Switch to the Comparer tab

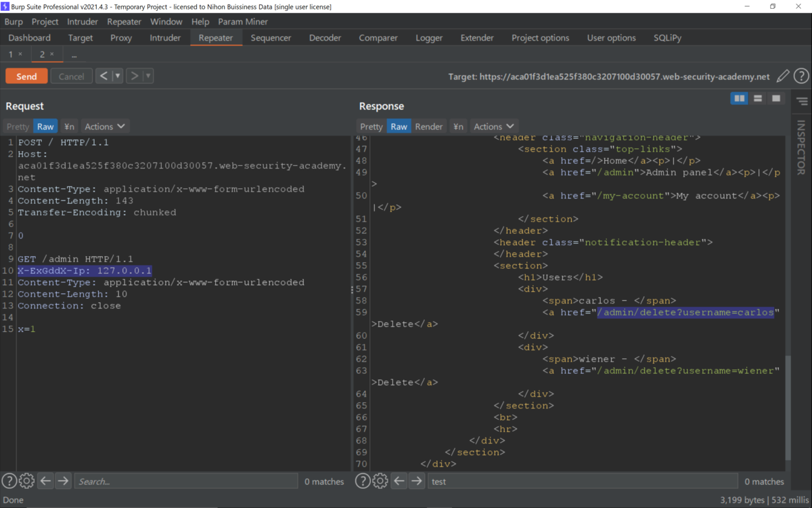click(x=378, y=38)
